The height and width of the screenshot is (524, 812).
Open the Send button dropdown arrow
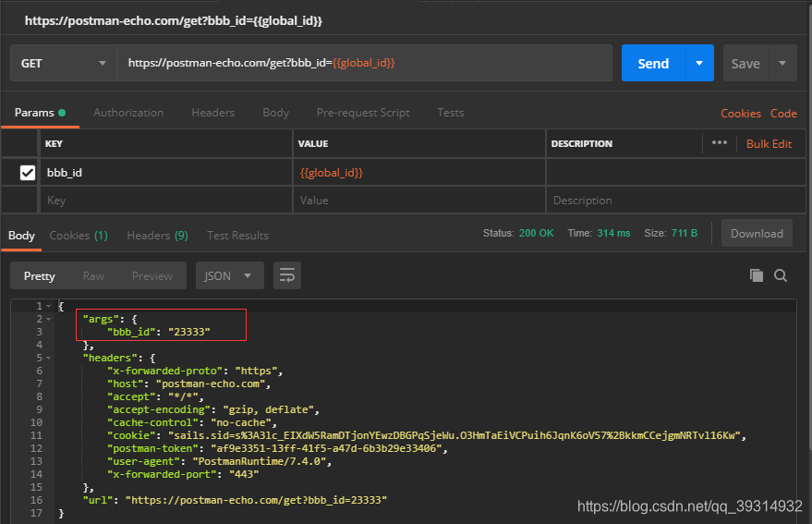(x=699, y=63)
